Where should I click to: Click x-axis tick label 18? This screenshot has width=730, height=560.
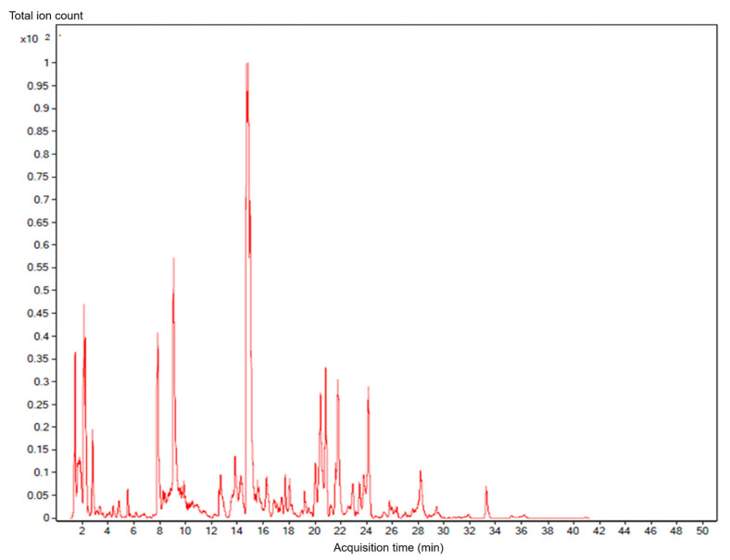click(289, 530)
